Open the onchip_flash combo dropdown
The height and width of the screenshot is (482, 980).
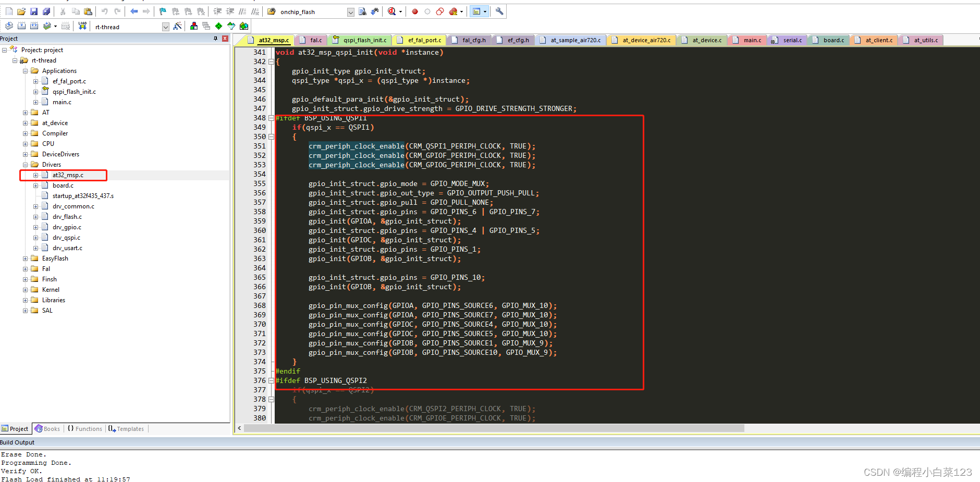(x=350, y=11)
